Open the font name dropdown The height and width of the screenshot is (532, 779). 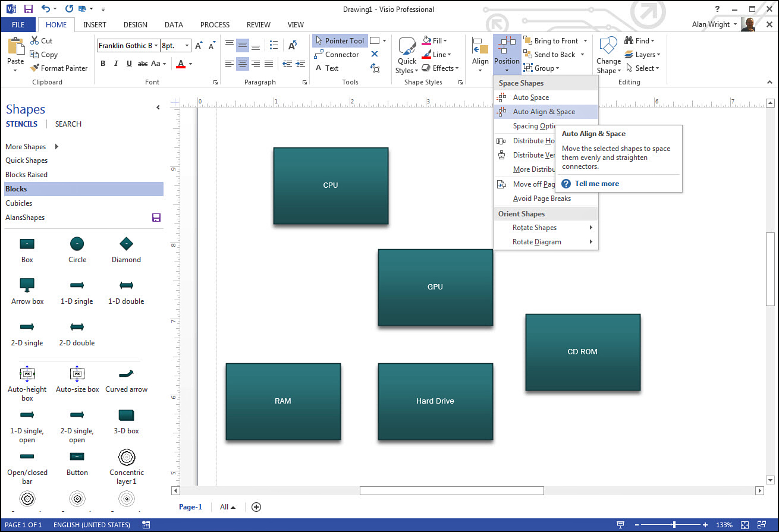point(156,46)
